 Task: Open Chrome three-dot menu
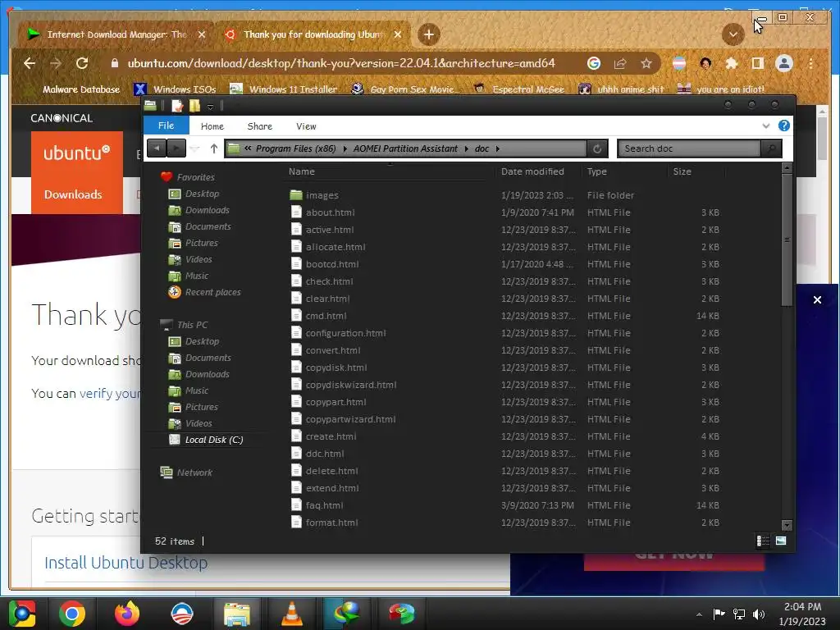tap(810, 63)
